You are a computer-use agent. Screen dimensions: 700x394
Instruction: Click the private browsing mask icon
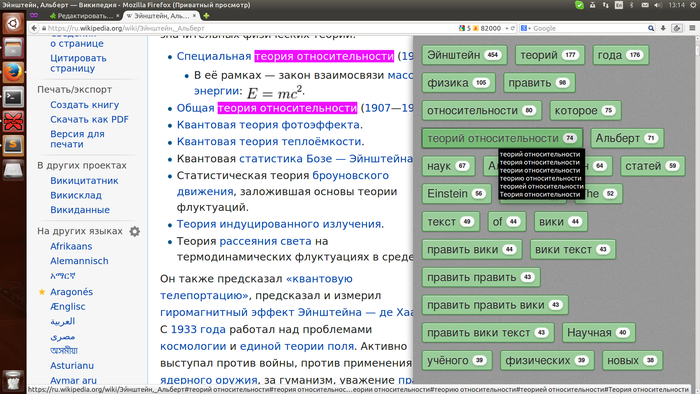[x=34, y=16]
